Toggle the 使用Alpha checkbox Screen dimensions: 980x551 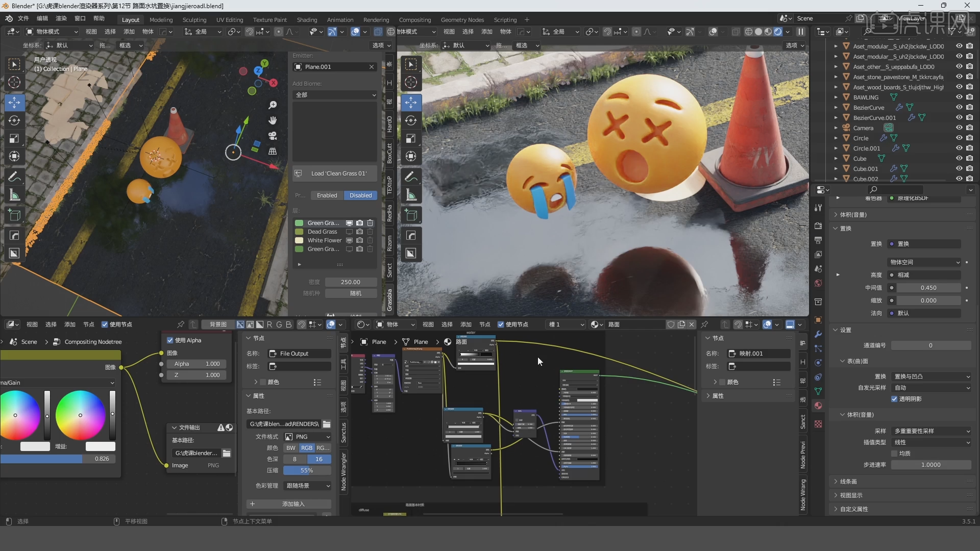point(170,340)
